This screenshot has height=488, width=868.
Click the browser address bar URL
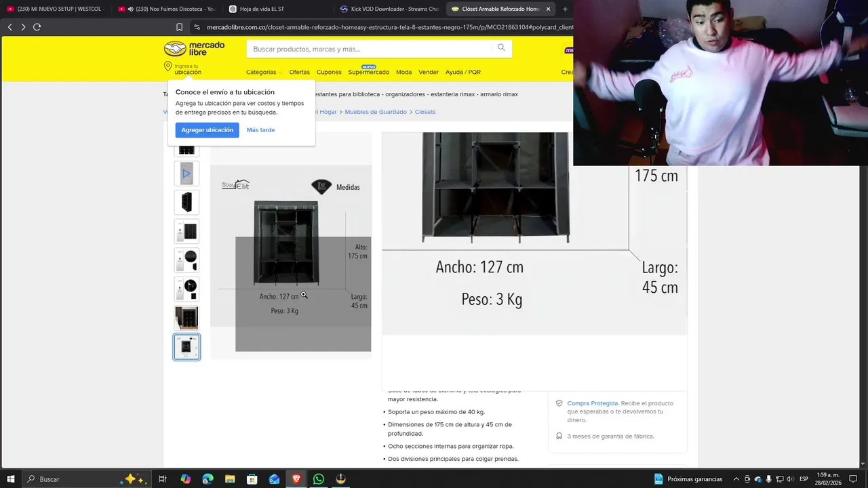pos(389,27)
